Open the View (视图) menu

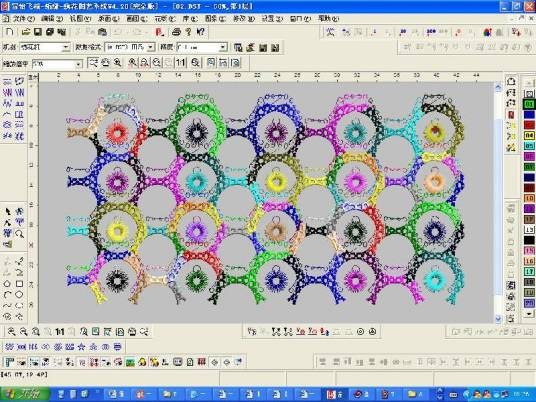pyautogui.click(x=80, y=19)
